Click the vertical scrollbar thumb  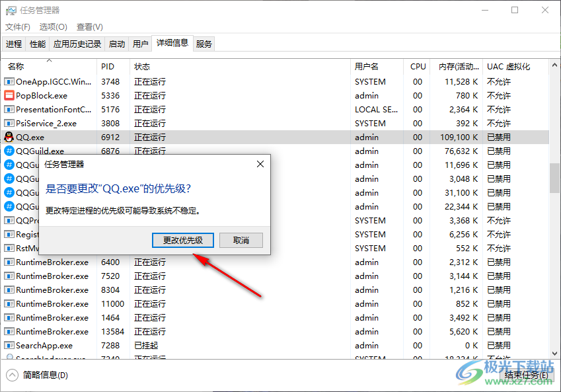tap(554, 178)
